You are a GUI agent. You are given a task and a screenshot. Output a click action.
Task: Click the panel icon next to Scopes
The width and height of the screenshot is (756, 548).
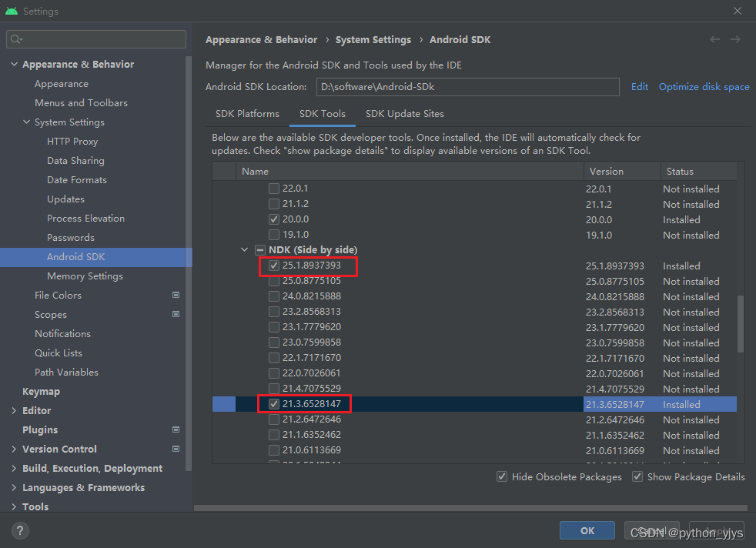[176, 314]
